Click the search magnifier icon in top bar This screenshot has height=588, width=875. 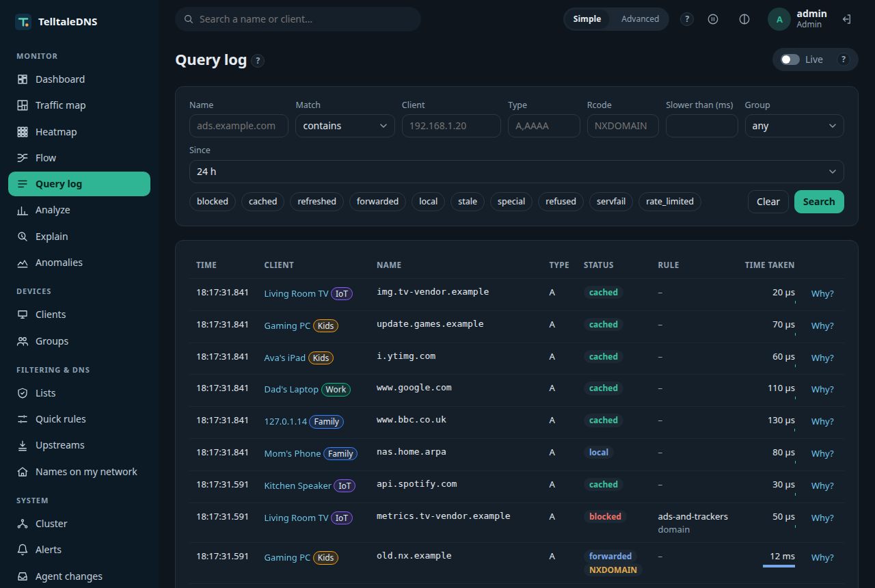189,19
